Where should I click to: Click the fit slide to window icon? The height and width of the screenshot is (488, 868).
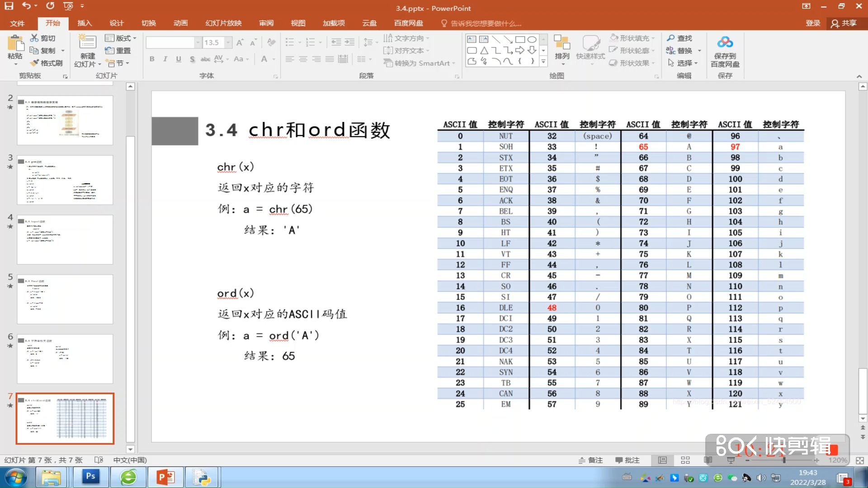(859, 460)
